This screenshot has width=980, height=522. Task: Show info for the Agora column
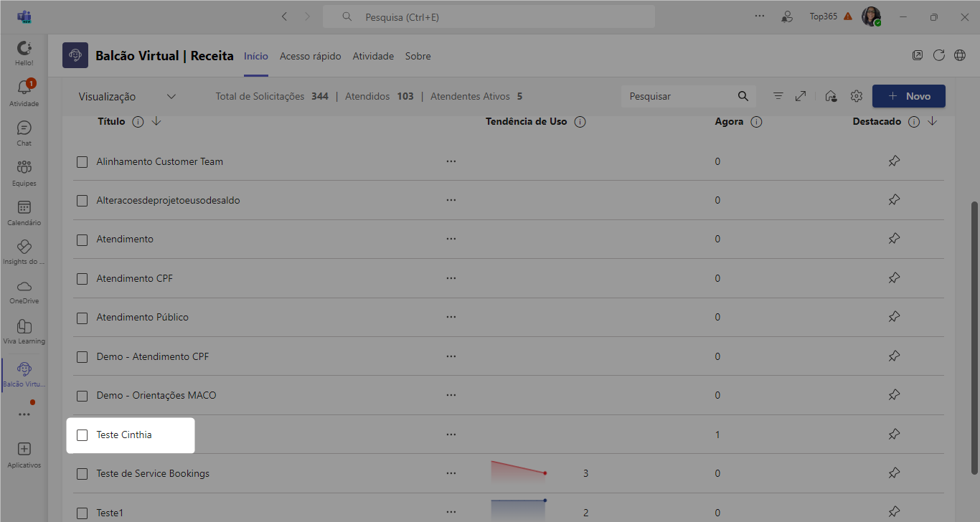click(x=756, y=122)
